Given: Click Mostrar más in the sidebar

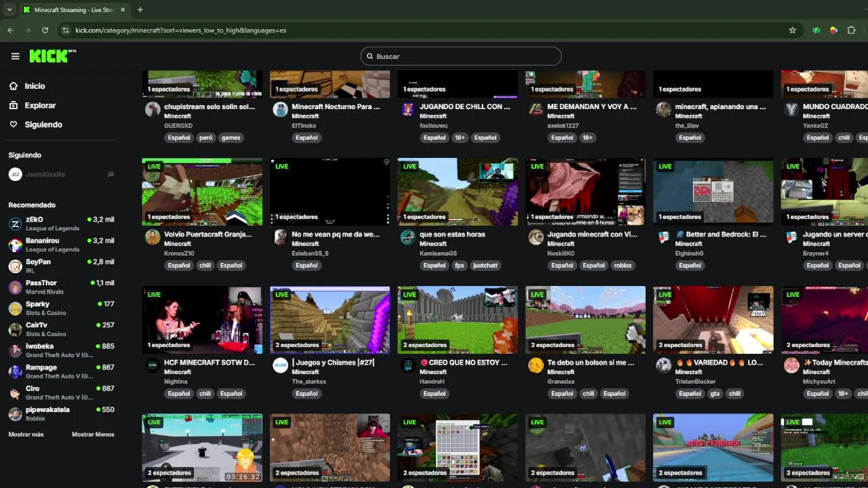Looking at the screenshot, I should coord(26,434).
